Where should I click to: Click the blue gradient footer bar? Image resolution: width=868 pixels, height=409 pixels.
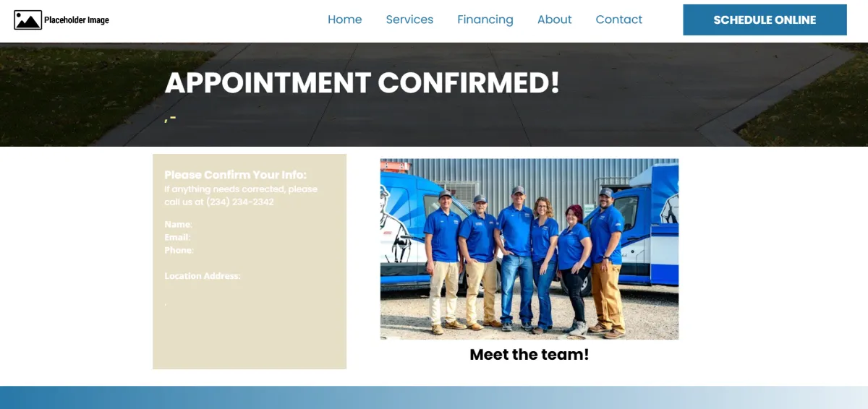[434, 397]
